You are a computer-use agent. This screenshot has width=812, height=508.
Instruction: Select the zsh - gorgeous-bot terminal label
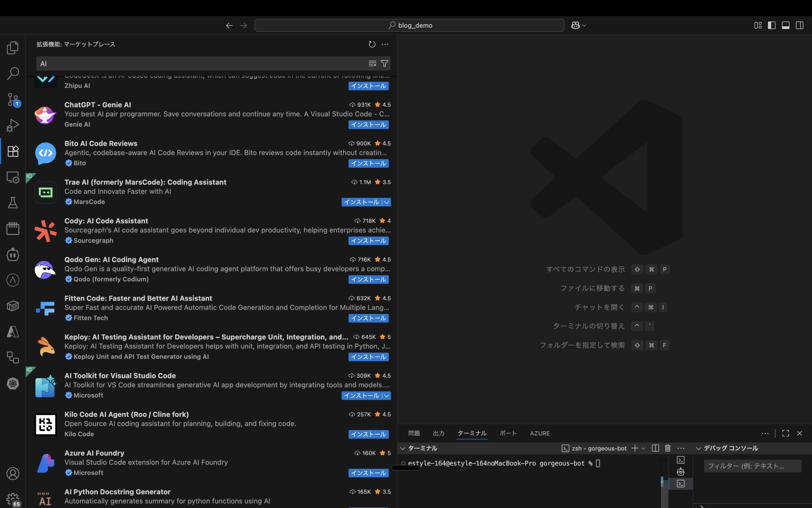pos(599,448)
